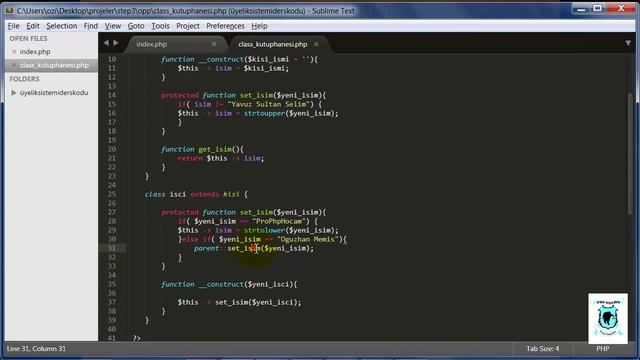
Task: Open the View menu
Action: pos(113,26)
